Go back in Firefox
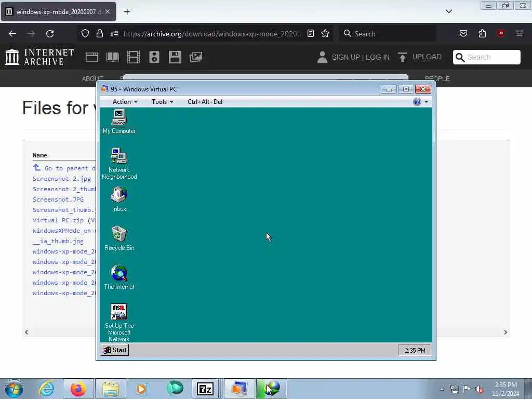532x399 pixels. [x=12, y=34]
